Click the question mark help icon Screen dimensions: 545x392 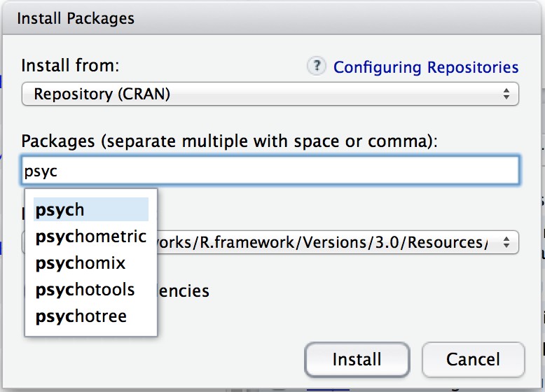[x=317, y=66]
